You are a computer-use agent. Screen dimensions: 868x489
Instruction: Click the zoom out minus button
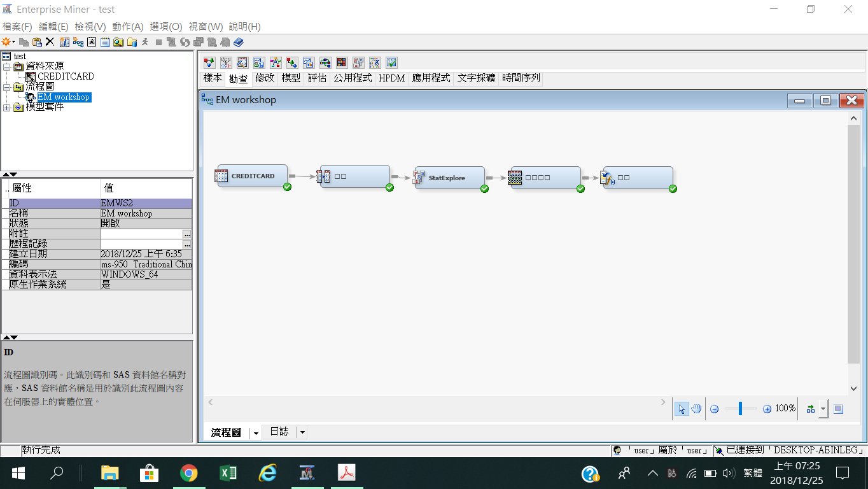coord(714,409)
